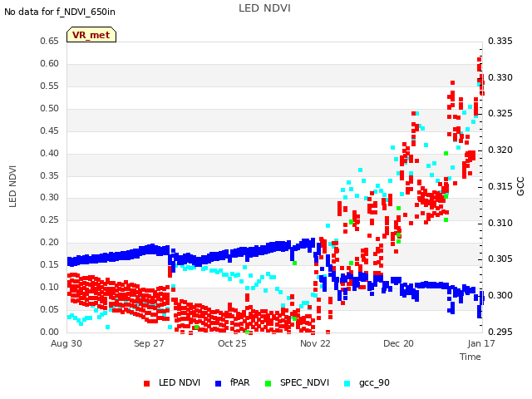This screenshot has width=532, height=399.
Task: Click the chart title LED NDVI
Action: click(x=264, y=8)
